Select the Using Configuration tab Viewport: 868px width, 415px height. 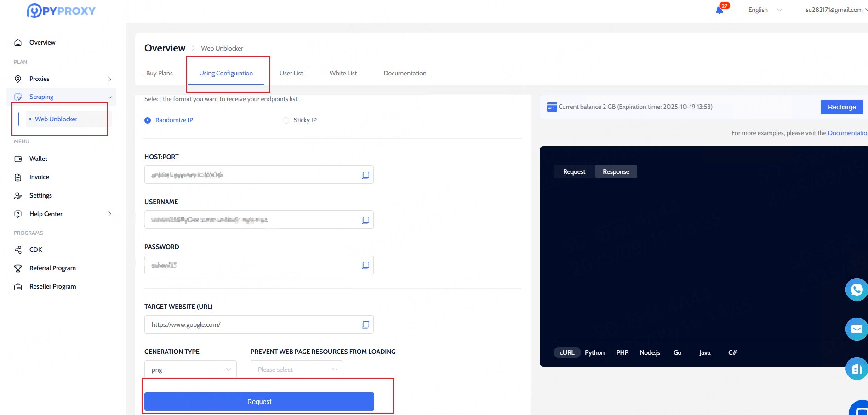pyautogui.click(x=226, y=74)
